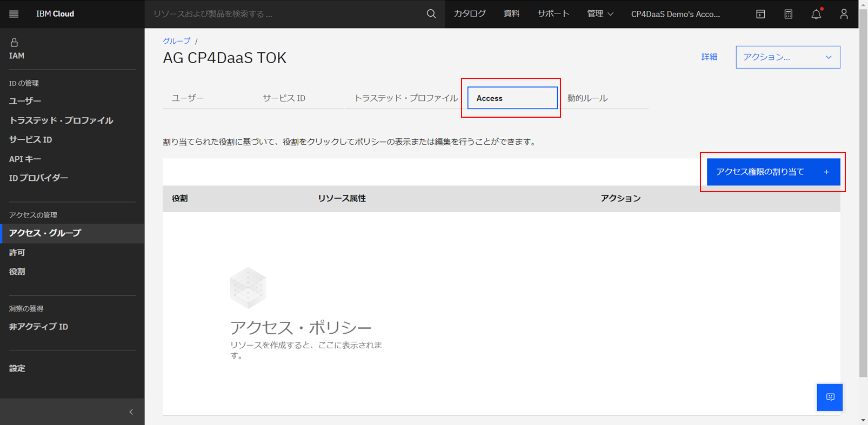Click the IBM Cloud logo text
Image resolution: width=868 pixels, height=425 pixels.
pos(55,14)
